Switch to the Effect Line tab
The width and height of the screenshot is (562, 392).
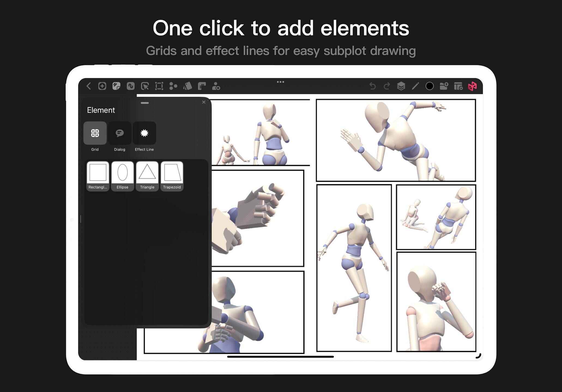tap(144, 133)
